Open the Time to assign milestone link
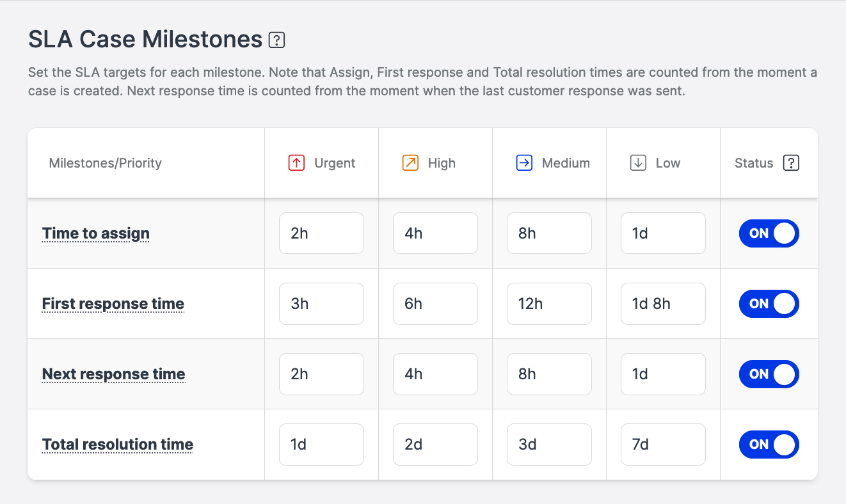846x504 pixels. [96, 233]
